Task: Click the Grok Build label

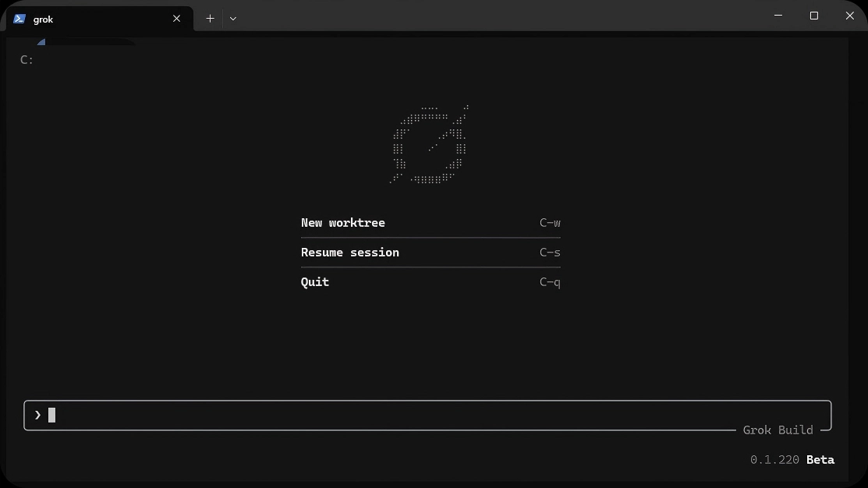Action: click(778, 430)
